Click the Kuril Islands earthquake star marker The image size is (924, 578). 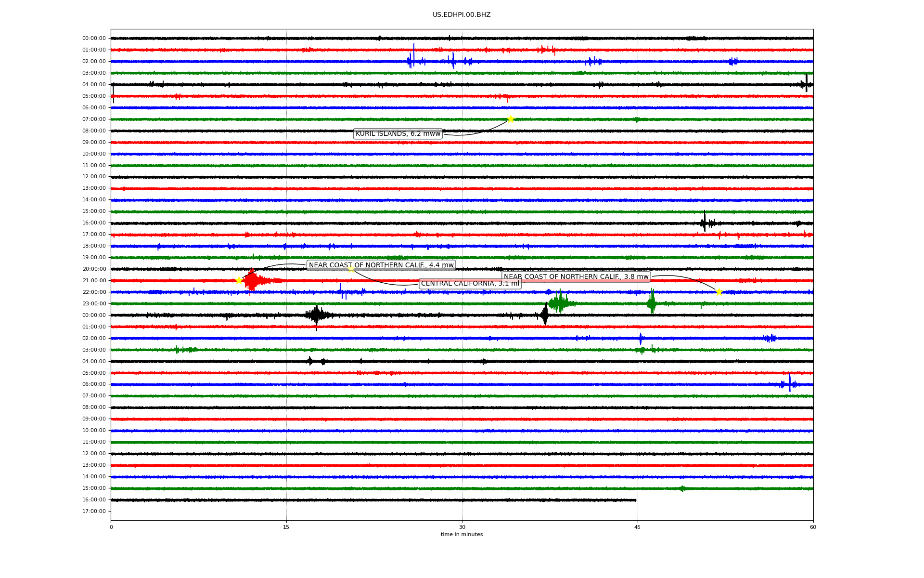tap(511, 119)
